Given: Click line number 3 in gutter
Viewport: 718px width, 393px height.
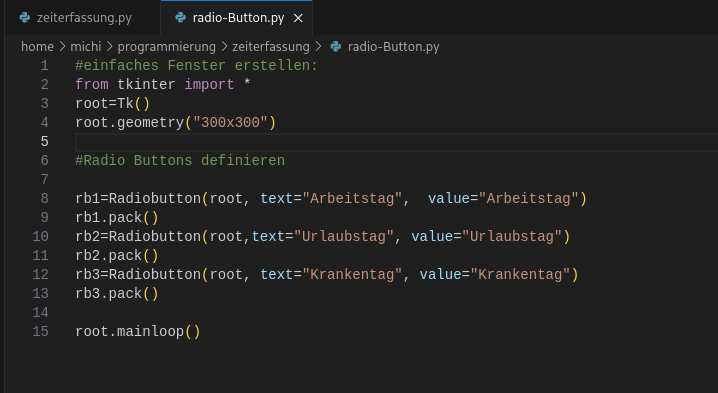Looking at the screenshot, I should pyautogui.click(x=44, y=104).
